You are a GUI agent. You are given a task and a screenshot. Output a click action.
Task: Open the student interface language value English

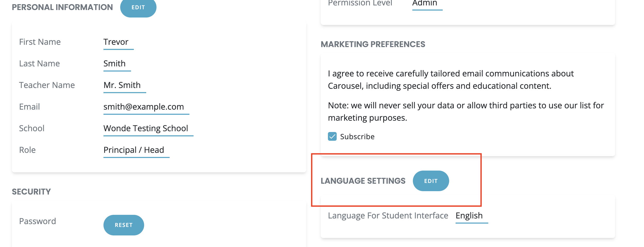469,216
